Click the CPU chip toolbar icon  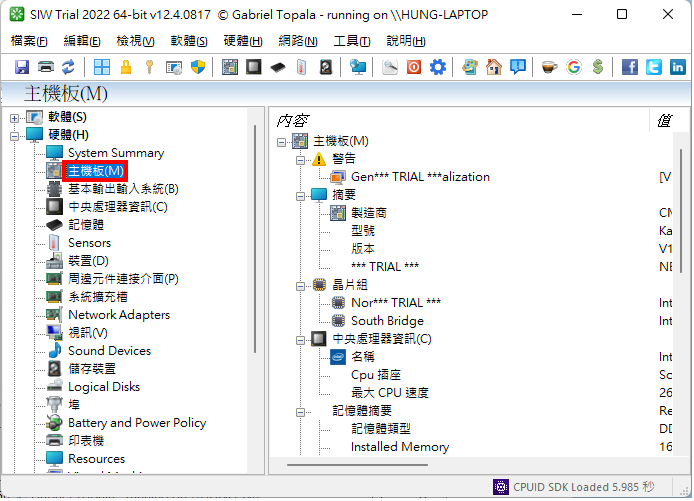(x=254, y=67)
